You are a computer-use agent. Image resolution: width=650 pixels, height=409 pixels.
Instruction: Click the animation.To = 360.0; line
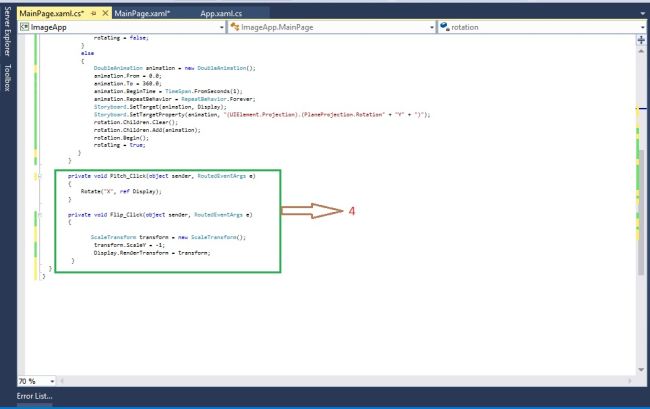128,84
